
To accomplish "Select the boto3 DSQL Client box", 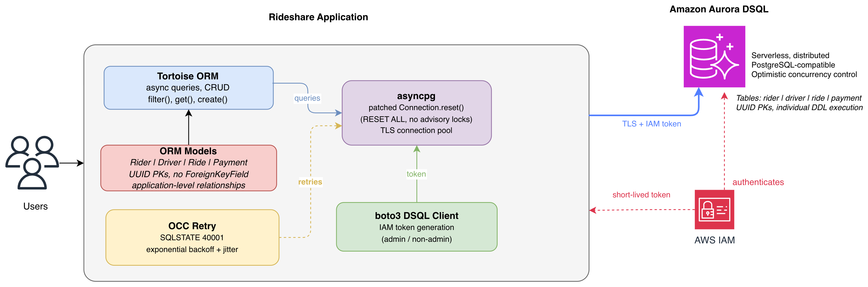I will [417, 227].
